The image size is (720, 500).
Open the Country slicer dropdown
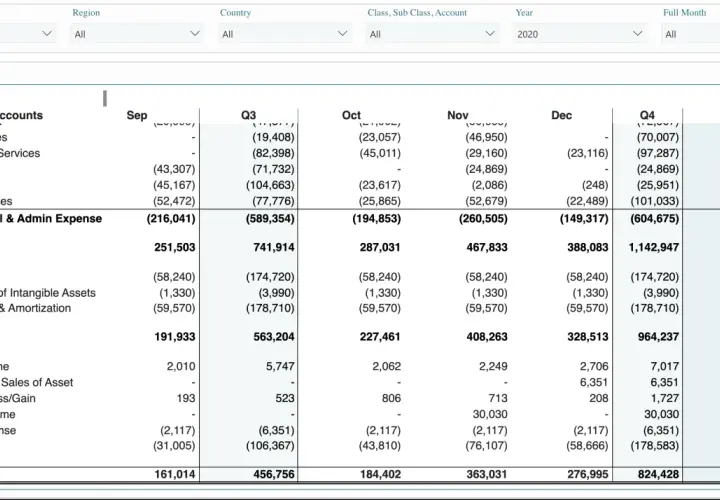tap(284, 34)
